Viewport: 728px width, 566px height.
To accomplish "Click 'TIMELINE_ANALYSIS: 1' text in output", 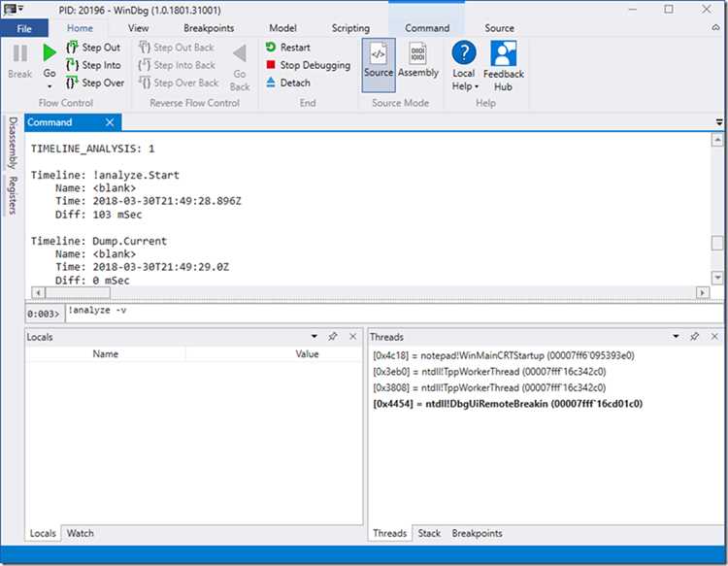I will (x=92, y=149).
